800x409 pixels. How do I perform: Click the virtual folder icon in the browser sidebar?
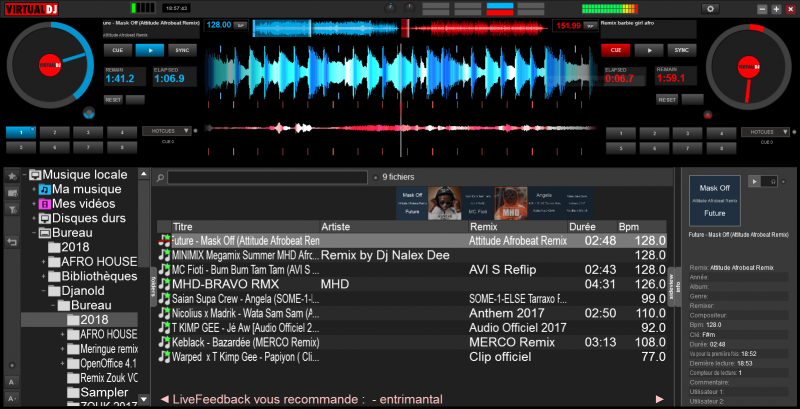point(12,193)
